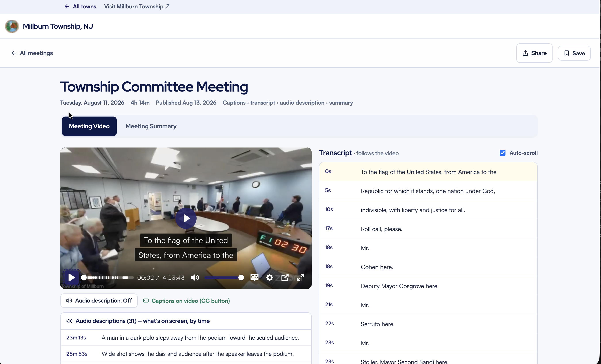Click the 5s timestamp in transcript
Screen dimensions: 601x364
pyautogui.click(x=328, y=190)
